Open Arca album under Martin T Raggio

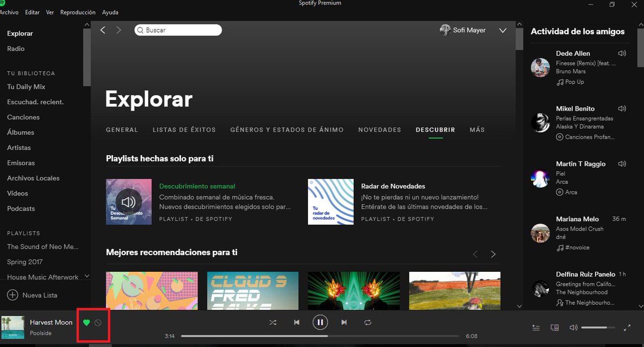570,192
